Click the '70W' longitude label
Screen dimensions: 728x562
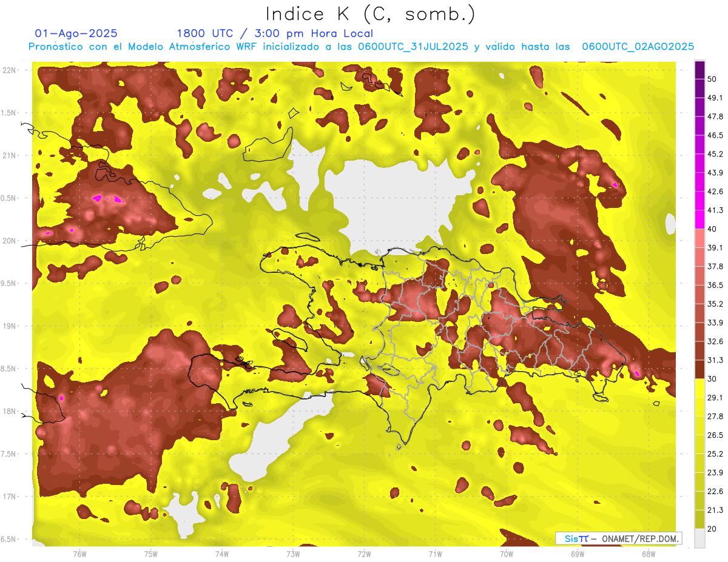tap(507, 554)
